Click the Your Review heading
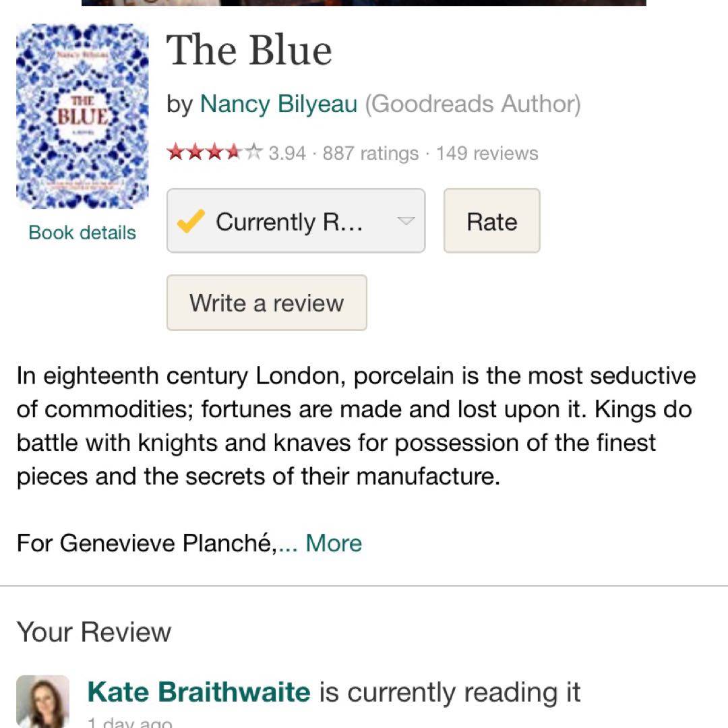 (94, 632)
